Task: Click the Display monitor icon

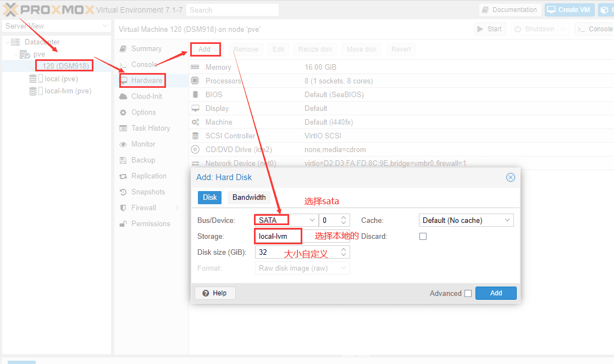Action: 195,108
